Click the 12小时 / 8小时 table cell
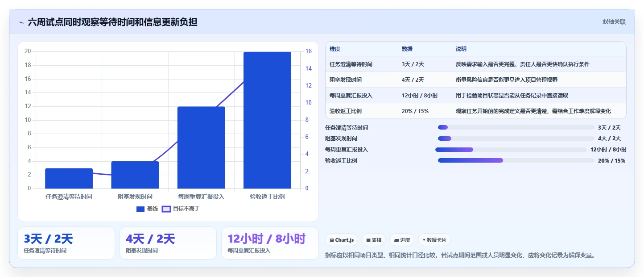 point(420,96)
